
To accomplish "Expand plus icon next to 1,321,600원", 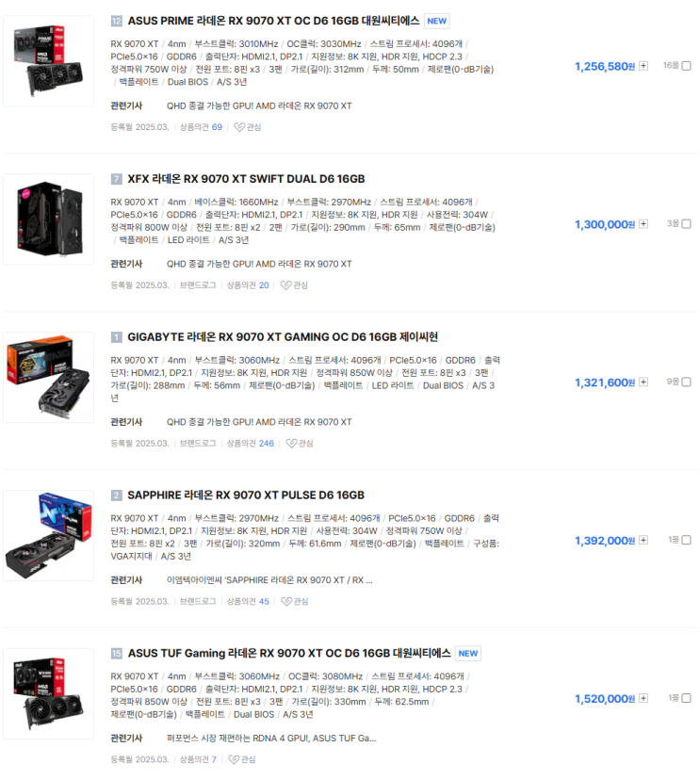I will click(643, 382).
